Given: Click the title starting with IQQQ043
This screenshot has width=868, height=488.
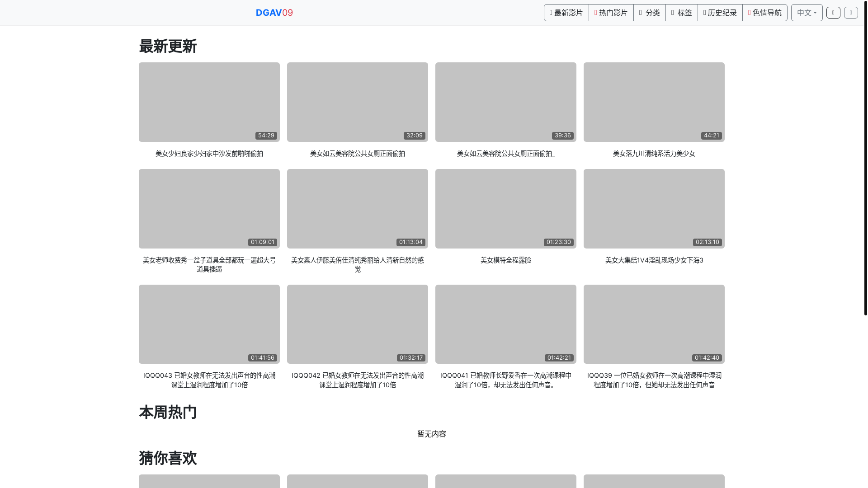Looking at the screenshot, I should click(x=209, y=380).
